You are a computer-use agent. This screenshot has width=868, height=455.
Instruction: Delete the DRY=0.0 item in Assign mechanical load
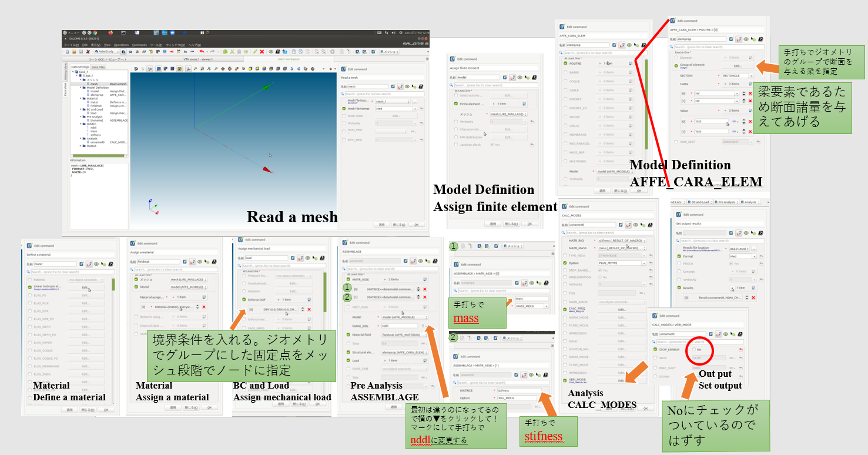click(x=309, y=309)
